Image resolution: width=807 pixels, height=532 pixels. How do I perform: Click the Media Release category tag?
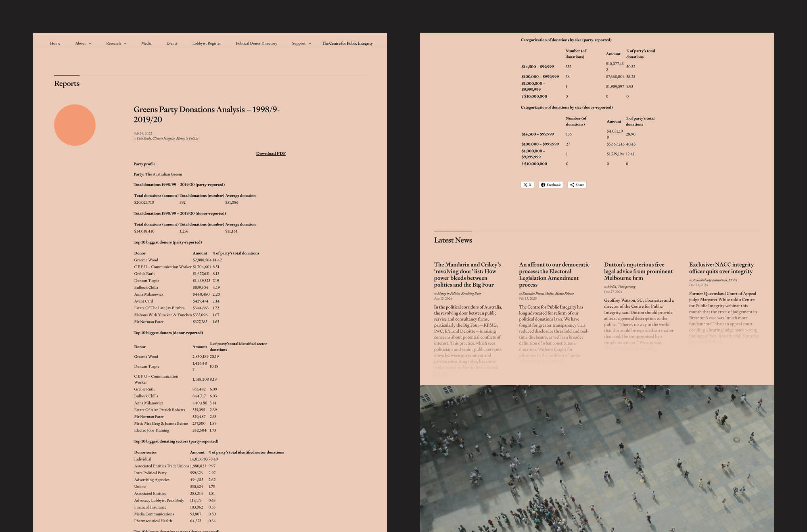[564, 294]
